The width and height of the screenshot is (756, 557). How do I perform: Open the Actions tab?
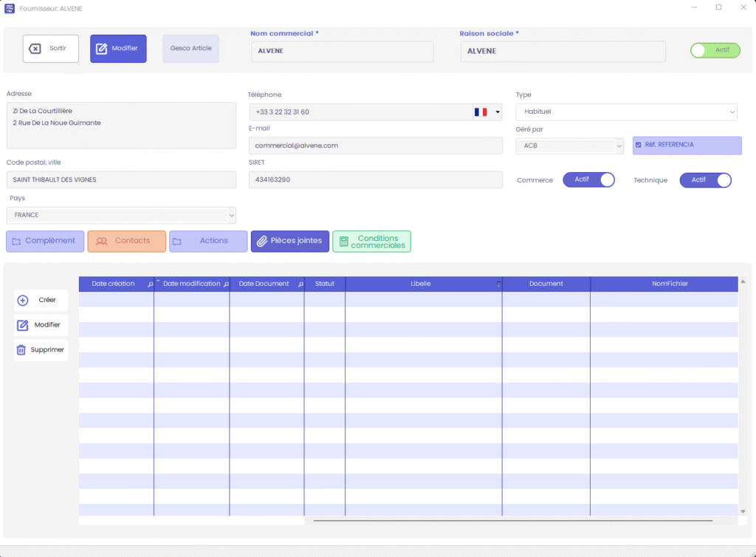[x=208, y=241]
